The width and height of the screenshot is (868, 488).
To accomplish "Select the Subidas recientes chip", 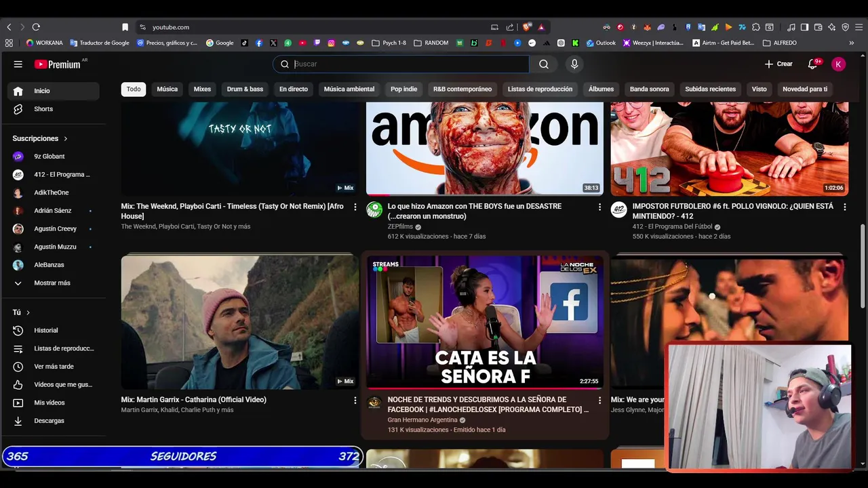I will (710, 89).
